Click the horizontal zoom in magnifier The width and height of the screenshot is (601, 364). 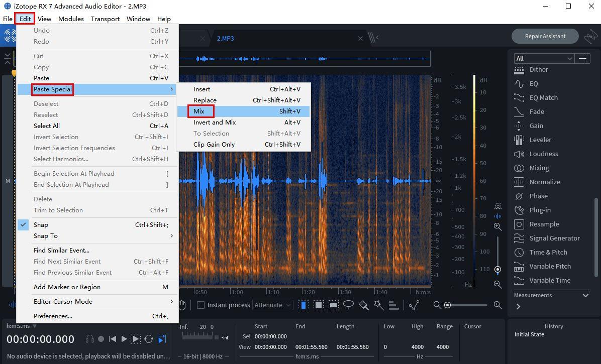pyautogui.click(x=497, y=305)
